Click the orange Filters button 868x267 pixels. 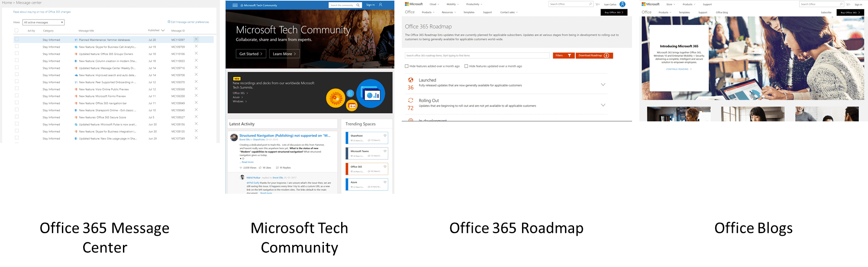point(564,55)
